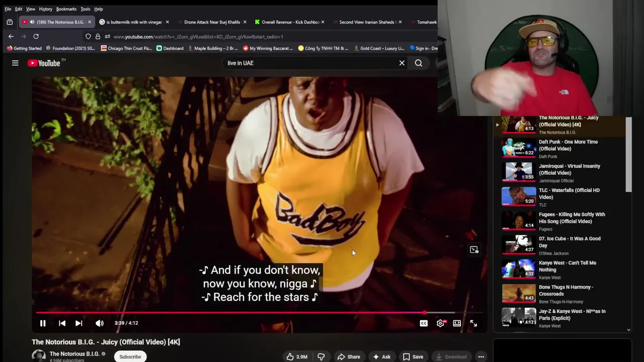Open YouTube hamburger guide menu

(15, 63)
